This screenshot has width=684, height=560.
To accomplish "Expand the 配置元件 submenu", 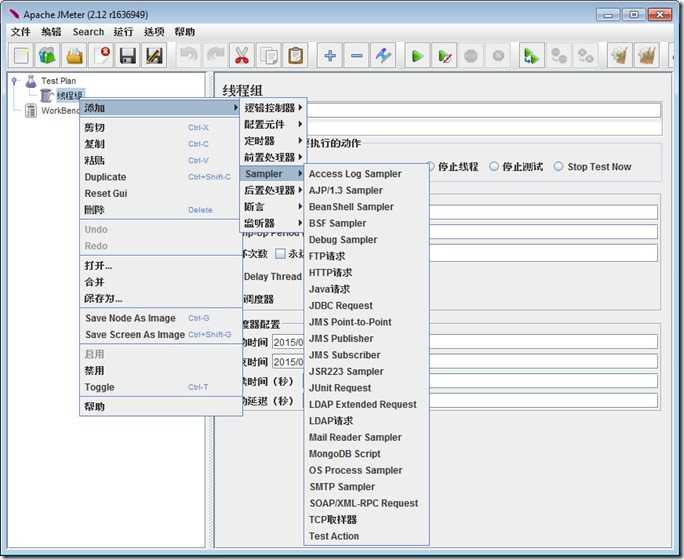I will (x=273, y=124).
